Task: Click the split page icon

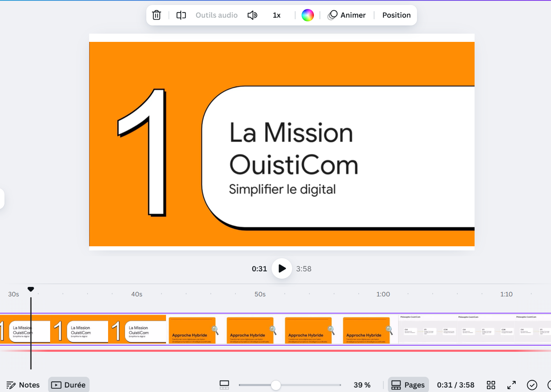Action: [x=181, y=15]
